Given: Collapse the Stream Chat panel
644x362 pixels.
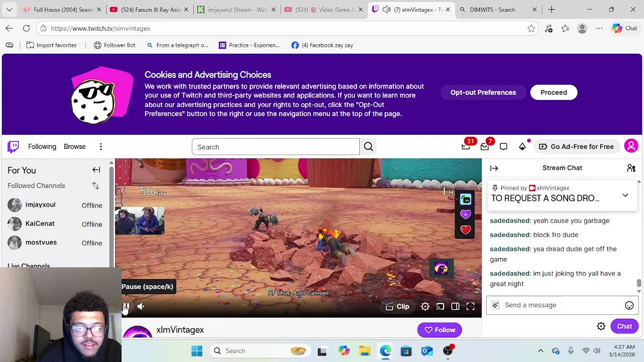Looking at the screenshot, I should (x=494, y=168).
